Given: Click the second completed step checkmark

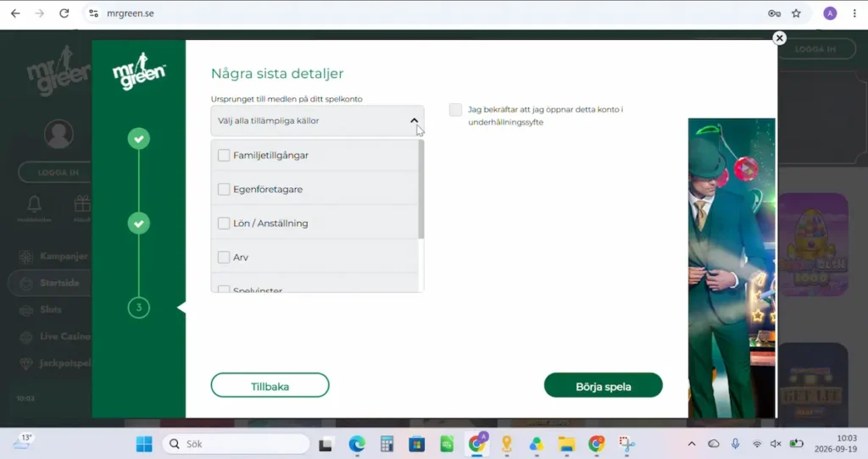Looking at the screenshot, I should [139, 224].
